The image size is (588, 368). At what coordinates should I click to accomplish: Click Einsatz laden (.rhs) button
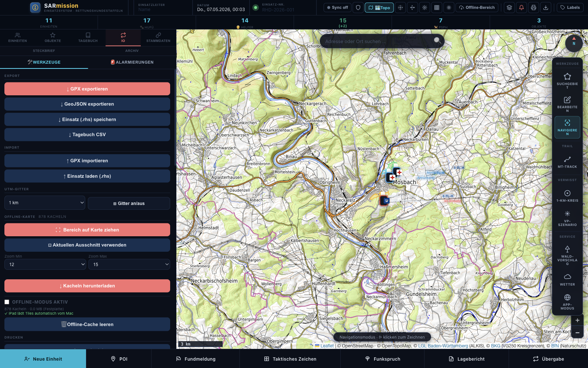point(87,176)
